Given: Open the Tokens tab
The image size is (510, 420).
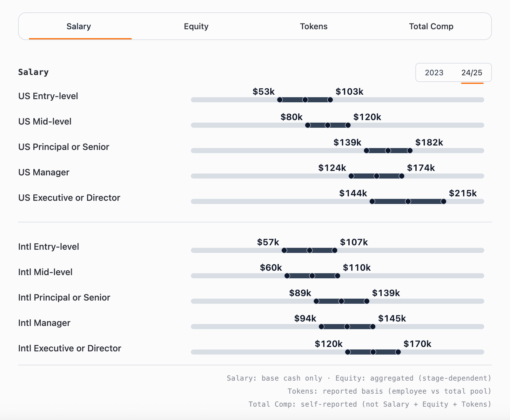Looking at the screenshot, I should point(313,26).
